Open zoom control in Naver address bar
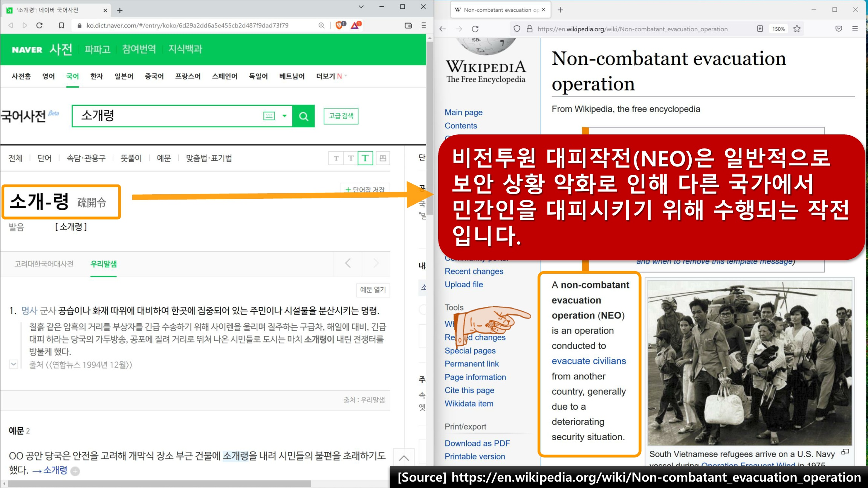The image size is (868, 488). (x=321, y=25)
